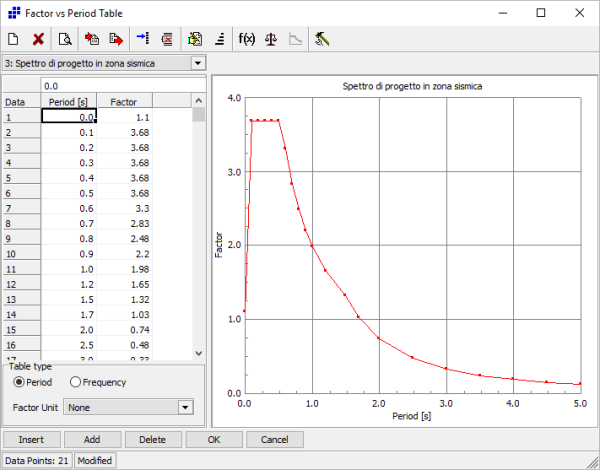The height and width of the screenshot is (470, 600).
Task: Click the balance scale icon
Action: (x=271, y=40)
